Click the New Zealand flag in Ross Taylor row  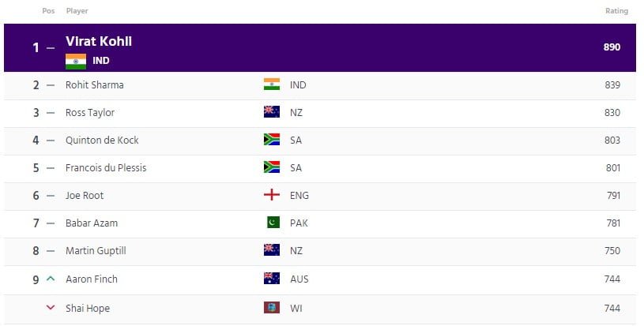point(272,111)
